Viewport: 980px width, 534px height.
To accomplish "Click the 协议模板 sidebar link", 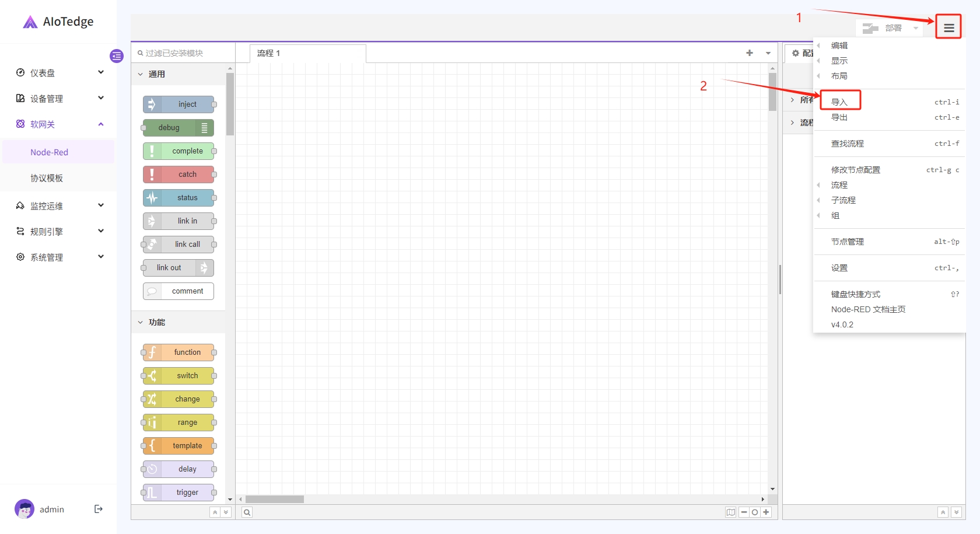I will 47,178.
